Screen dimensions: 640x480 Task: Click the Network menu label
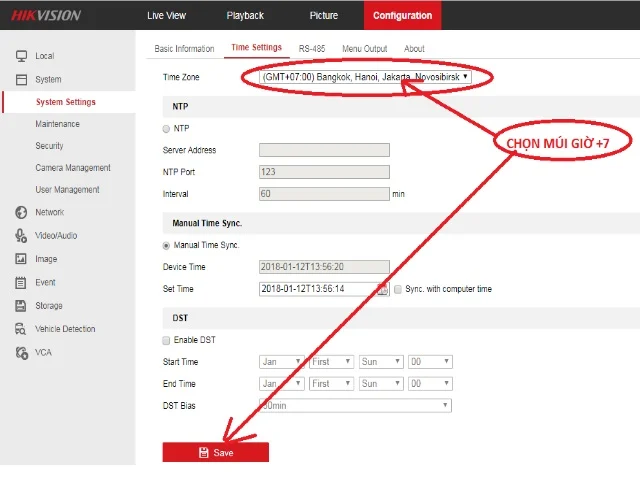point(49,212)
